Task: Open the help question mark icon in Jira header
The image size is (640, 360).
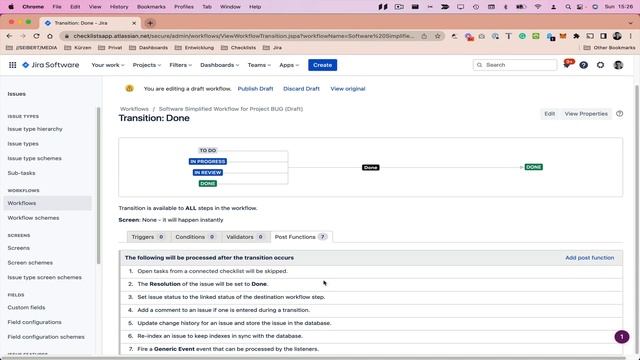Action: coord(584,65)
